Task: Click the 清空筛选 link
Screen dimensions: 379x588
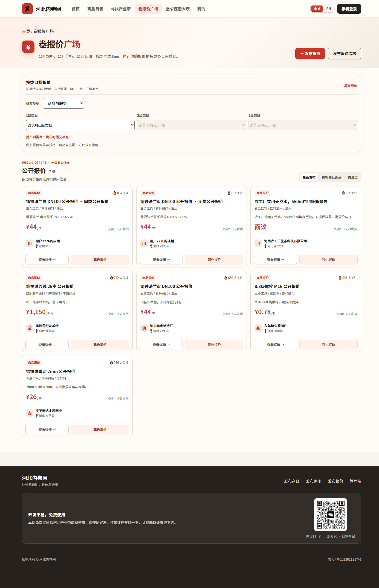Action: point(351,85)
